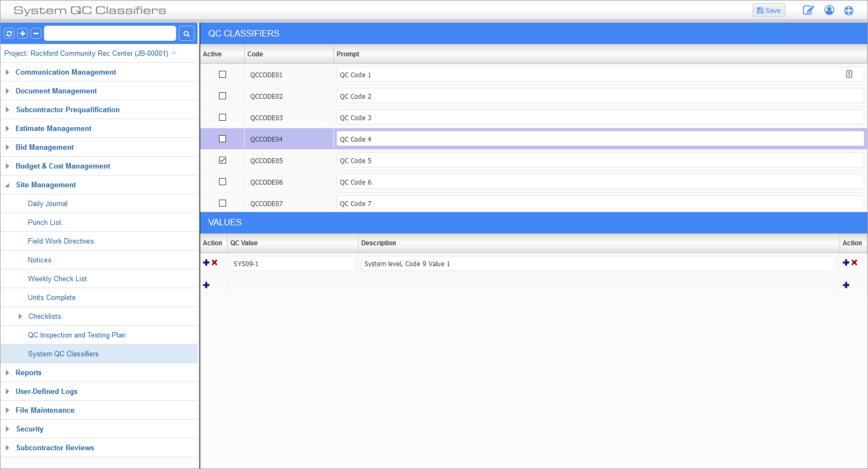
Task: Open Subcontractor Reviews section
Action: coord(55,448)
